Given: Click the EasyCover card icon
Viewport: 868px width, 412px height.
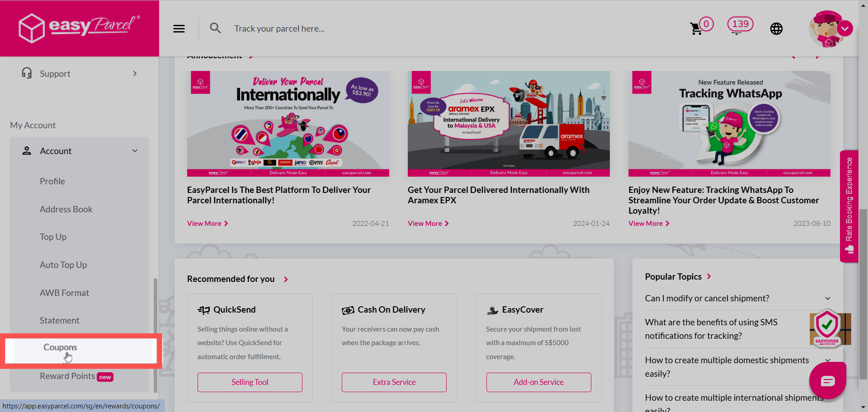Looking at the screenshot, I should 492,310.
